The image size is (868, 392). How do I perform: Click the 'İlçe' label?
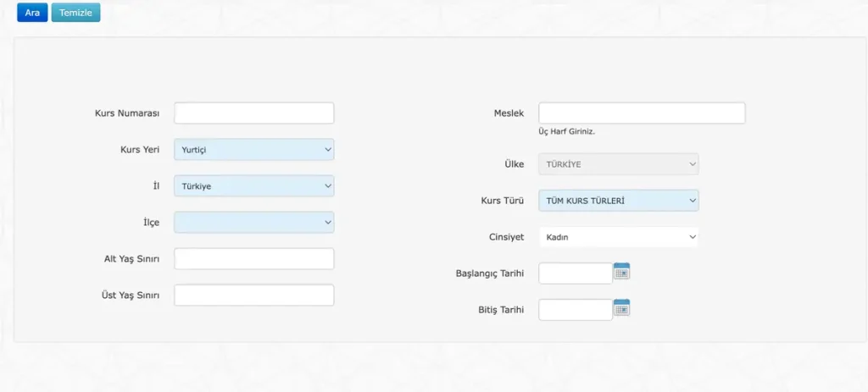tap(151, 223)
